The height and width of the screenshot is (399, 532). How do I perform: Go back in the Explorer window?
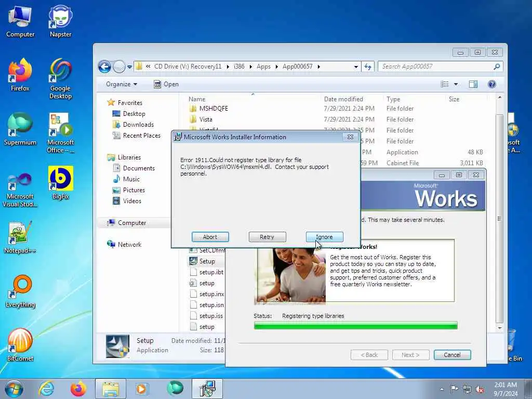pyautogui.click(x=104, y=67)
